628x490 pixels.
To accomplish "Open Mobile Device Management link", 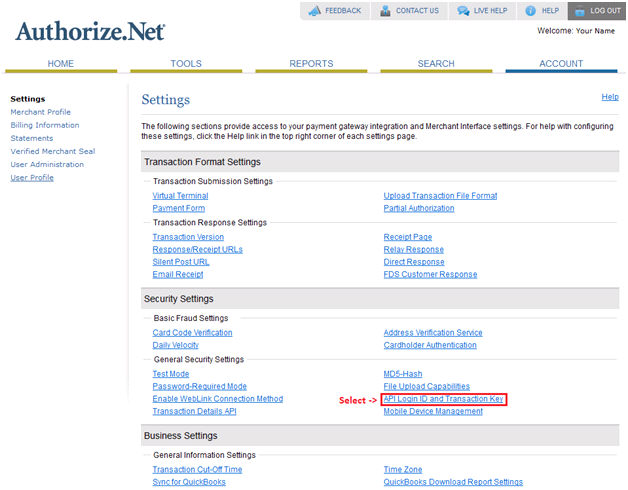I will coord(433,411).
